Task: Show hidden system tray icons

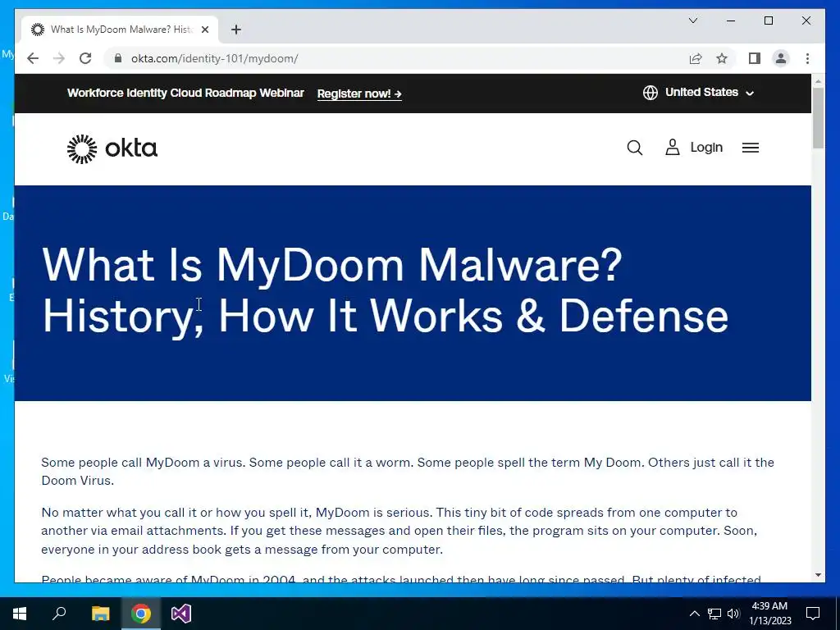Action: (694, 614)
